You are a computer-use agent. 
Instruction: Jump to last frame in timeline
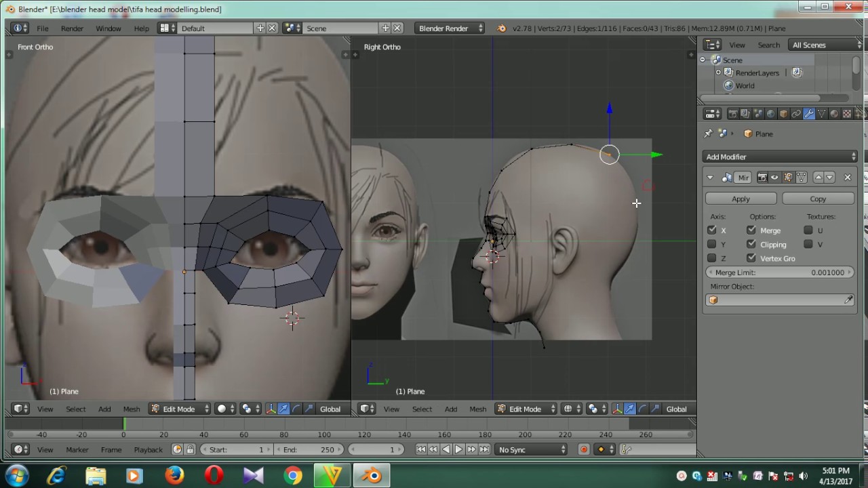484,449
